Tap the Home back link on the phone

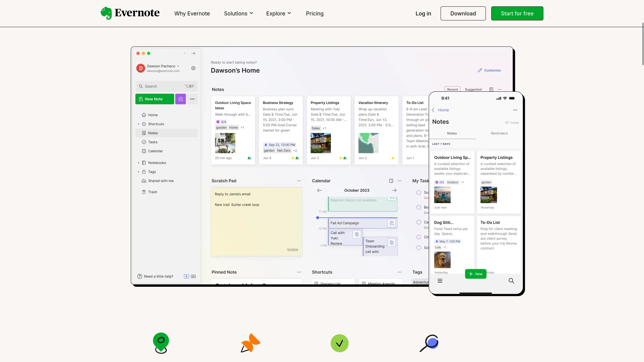[440, 110]
